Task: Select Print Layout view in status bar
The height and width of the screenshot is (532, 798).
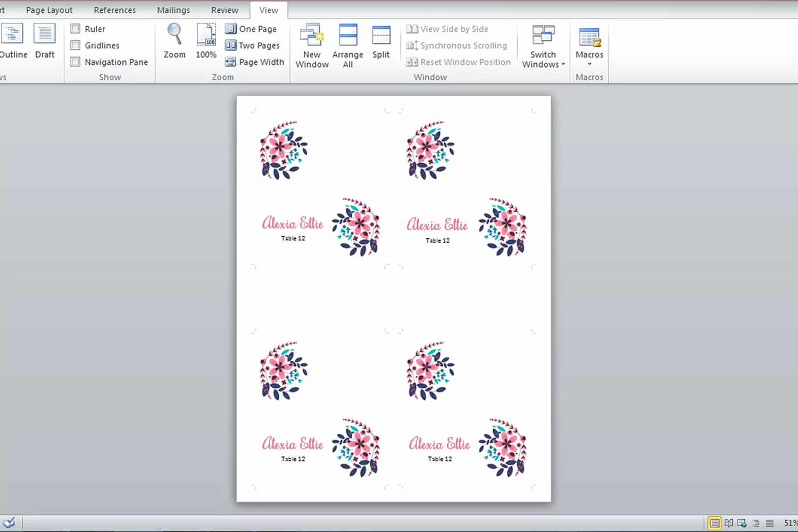Action: (714, 523)
